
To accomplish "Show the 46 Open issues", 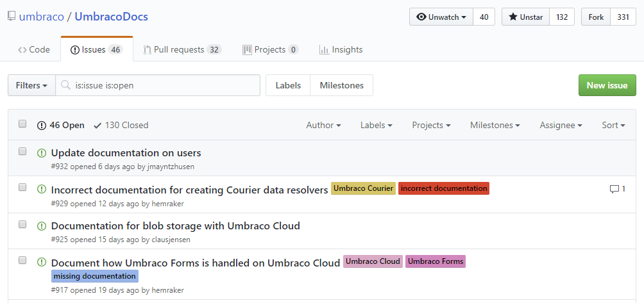I will (x=61, y=125).
